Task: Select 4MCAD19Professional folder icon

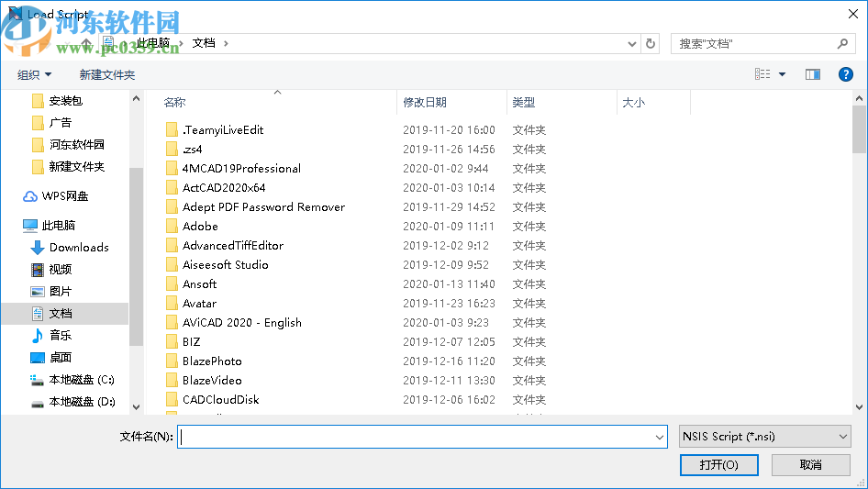Action: (x=172, y=169)
